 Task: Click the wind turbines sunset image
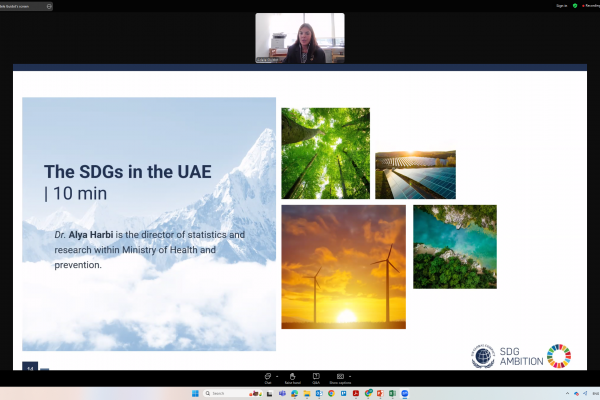point(343,266)
